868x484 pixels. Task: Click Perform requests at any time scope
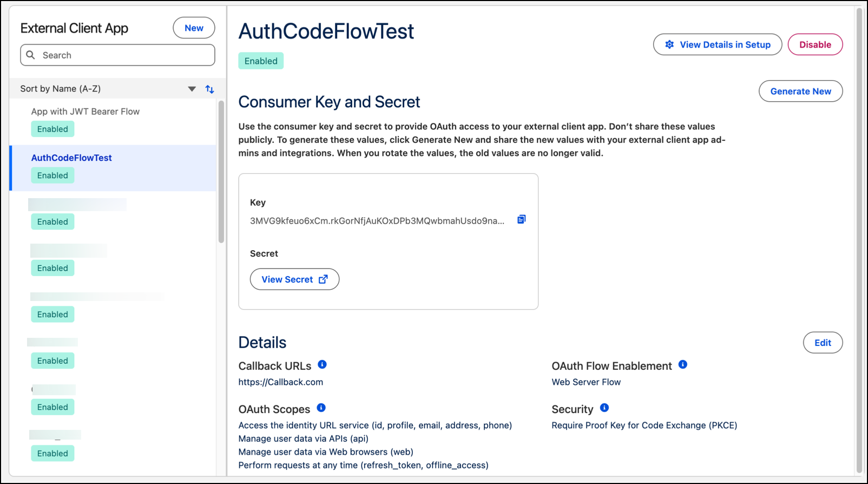[364, 465]
